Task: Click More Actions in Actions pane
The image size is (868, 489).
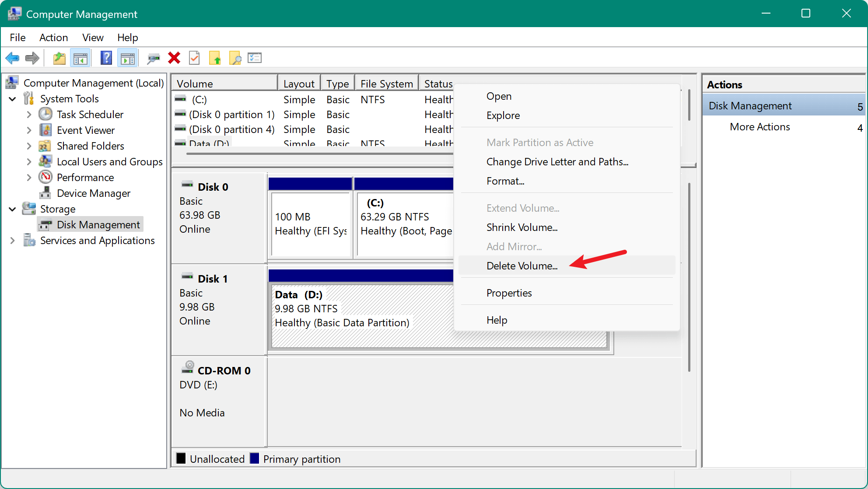Action: (759, 127)
